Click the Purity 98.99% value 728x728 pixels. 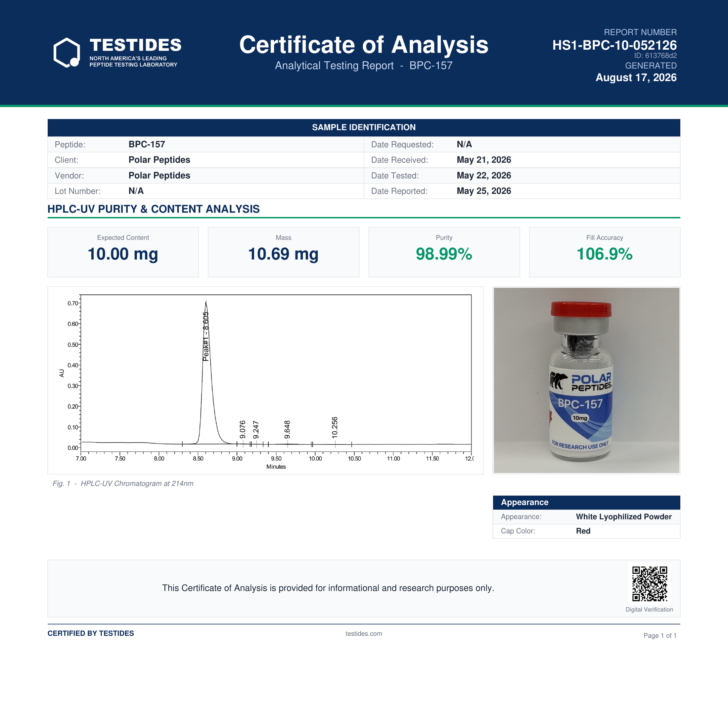(444, 254)
